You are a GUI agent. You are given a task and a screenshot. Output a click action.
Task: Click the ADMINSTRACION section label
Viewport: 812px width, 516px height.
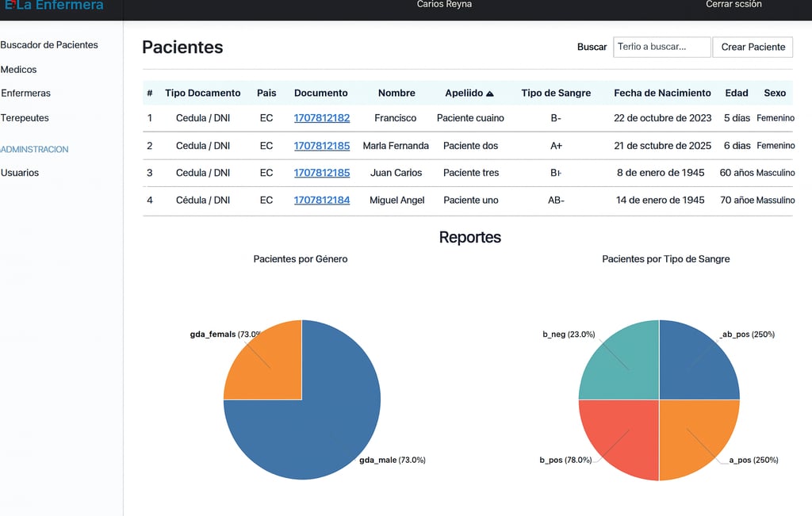(x=34, y=150)
